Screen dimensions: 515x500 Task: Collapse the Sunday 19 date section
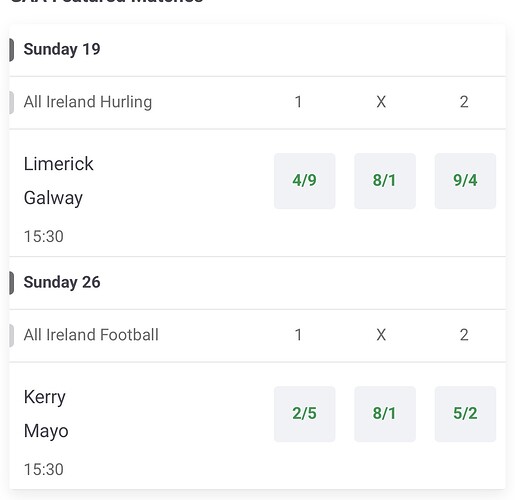pos(257,50)
